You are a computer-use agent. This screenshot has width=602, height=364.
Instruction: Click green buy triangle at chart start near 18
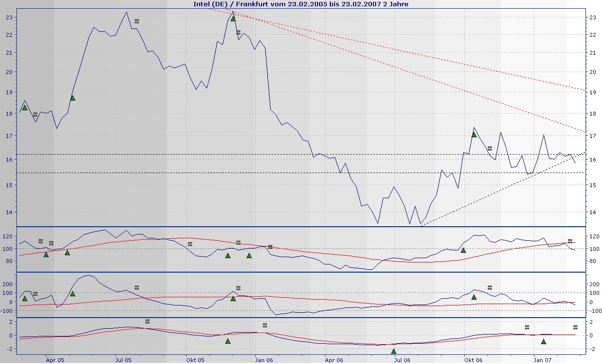tap(25, 107)
